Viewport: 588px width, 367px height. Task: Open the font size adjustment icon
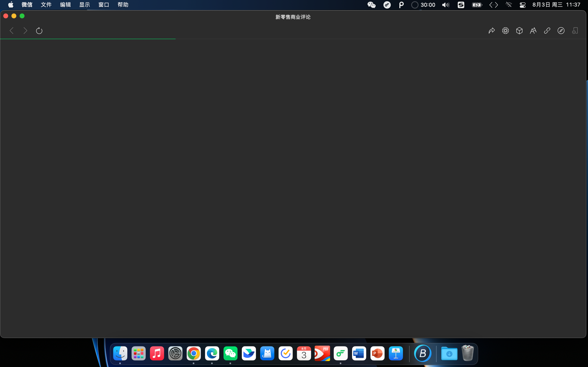(533, 31)
